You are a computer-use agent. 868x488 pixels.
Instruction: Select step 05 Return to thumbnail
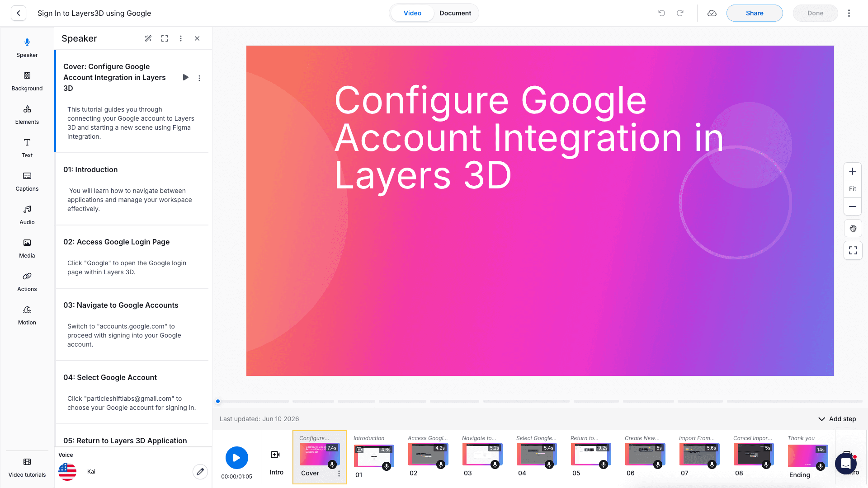[x=590, y=454]
